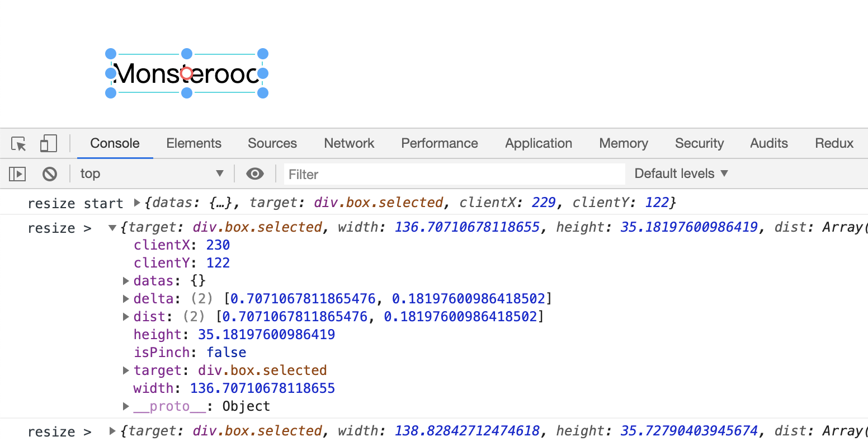The image size is (868, 441).
Task: Click the clientY: 122 property line
Action: pyautogui.click(x=182, y=263)
